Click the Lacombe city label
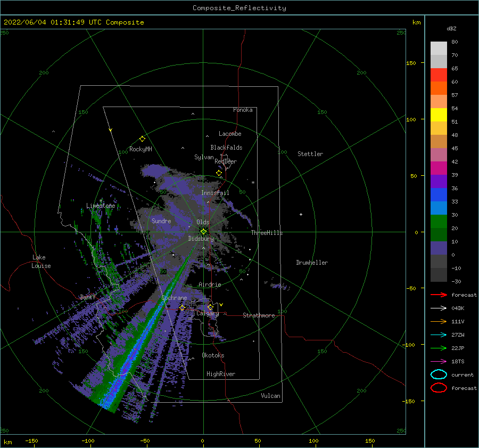The width and height of the screenshot is (479, 448). tap(230, 134)
